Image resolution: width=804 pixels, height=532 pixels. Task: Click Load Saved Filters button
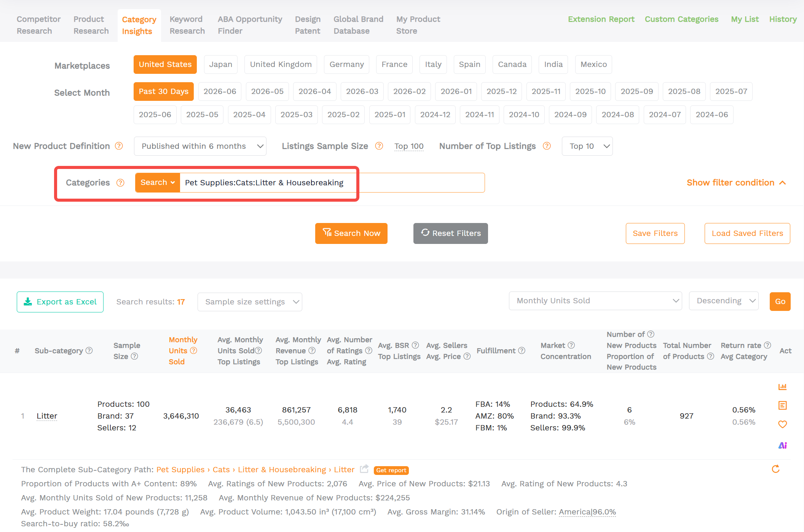tap(747, 233)
